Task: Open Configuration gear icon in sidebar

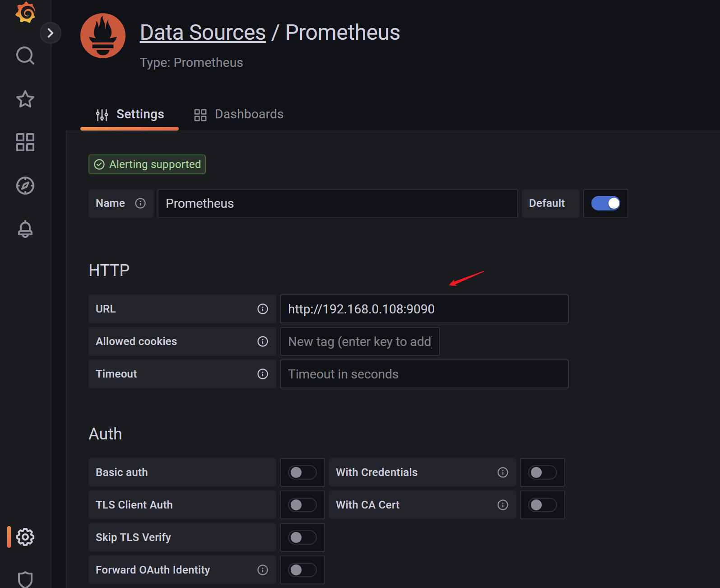Action: click(x=25, y=537)
